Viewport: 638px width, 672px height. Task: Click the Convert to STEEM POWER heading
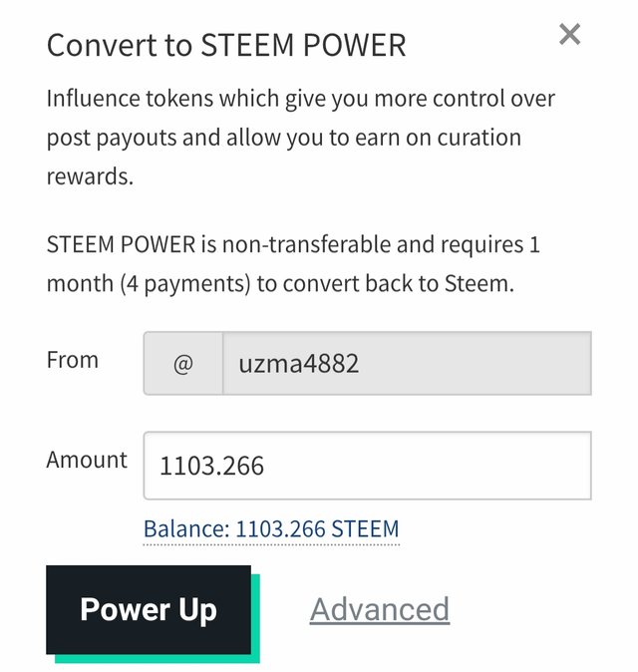tap(226, 45)
